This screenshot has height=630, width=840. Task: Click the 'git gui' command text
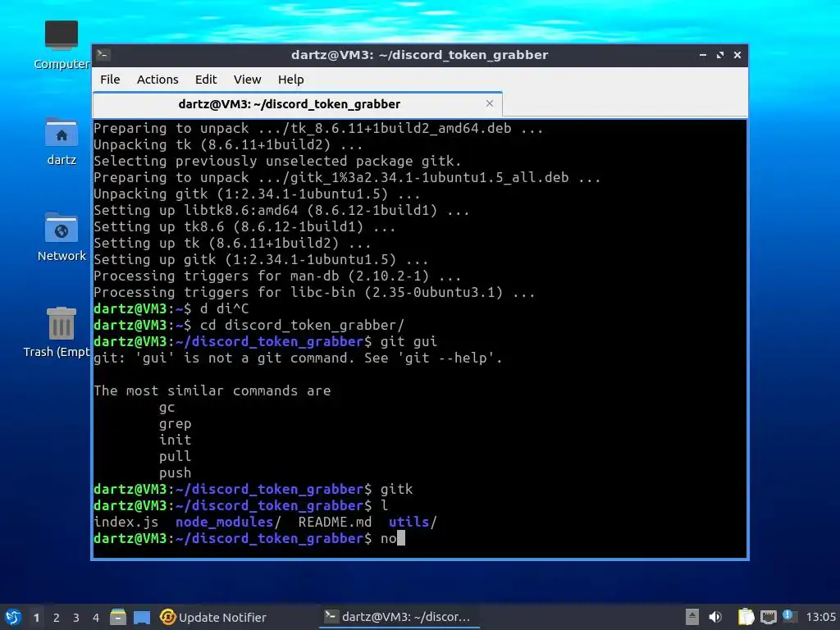(x=409, y=342)
